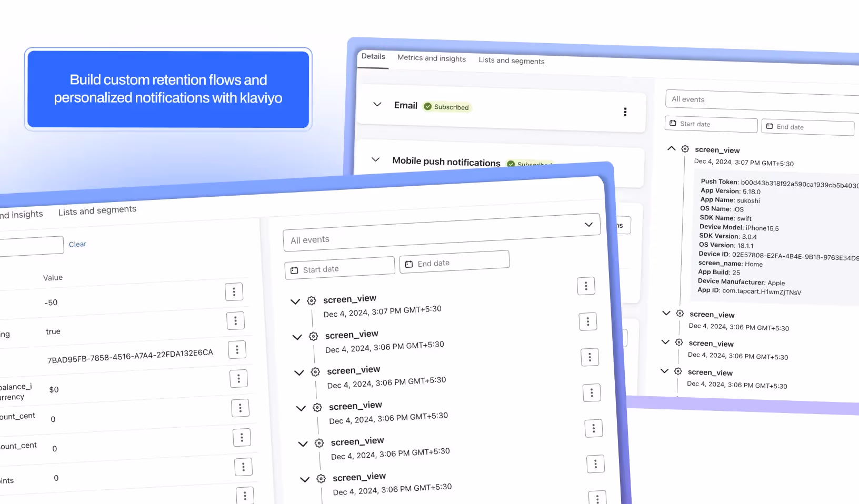Click Email section heading
The height and width of the screenshot is (504, 859).
406,105
